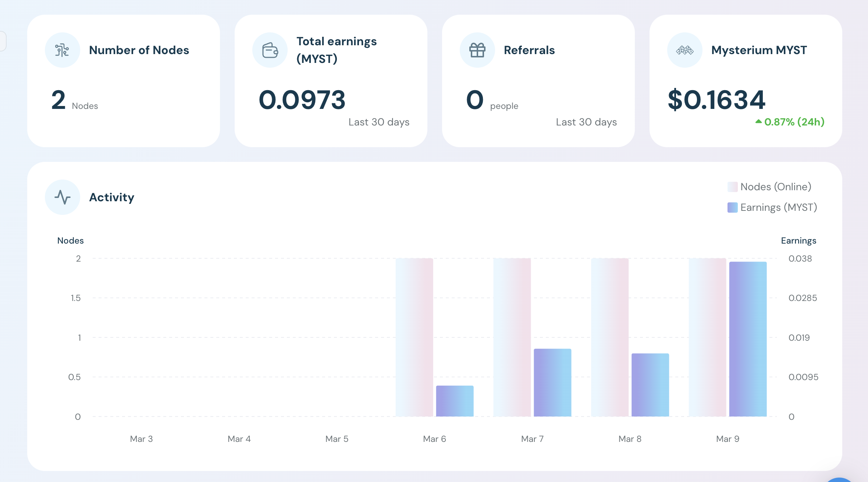
Task: Click the Total earnings wallet icon
Action: [x=270, y=50]
